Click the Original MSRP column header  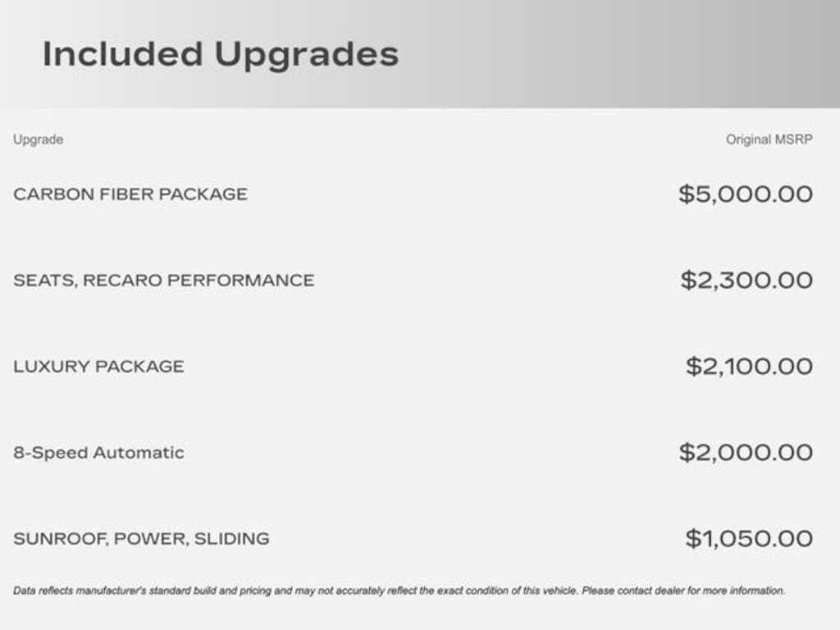coord(769,139)
